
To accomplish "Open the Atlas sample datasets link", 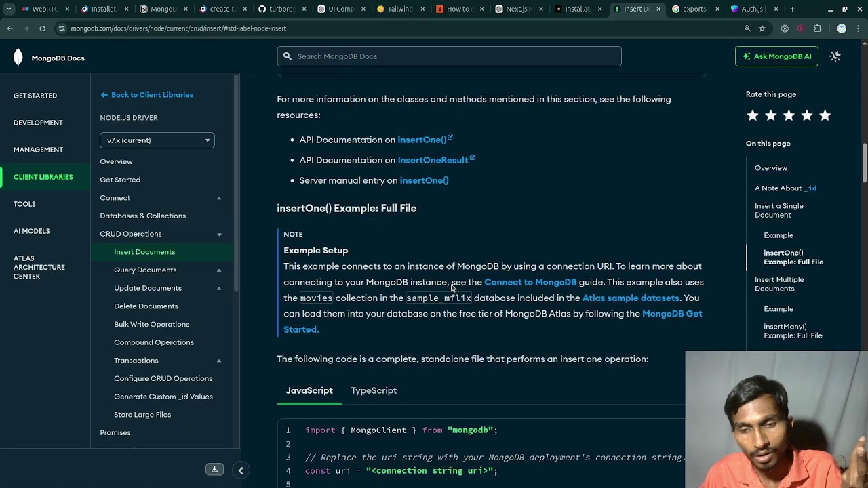I will (631, 298).
